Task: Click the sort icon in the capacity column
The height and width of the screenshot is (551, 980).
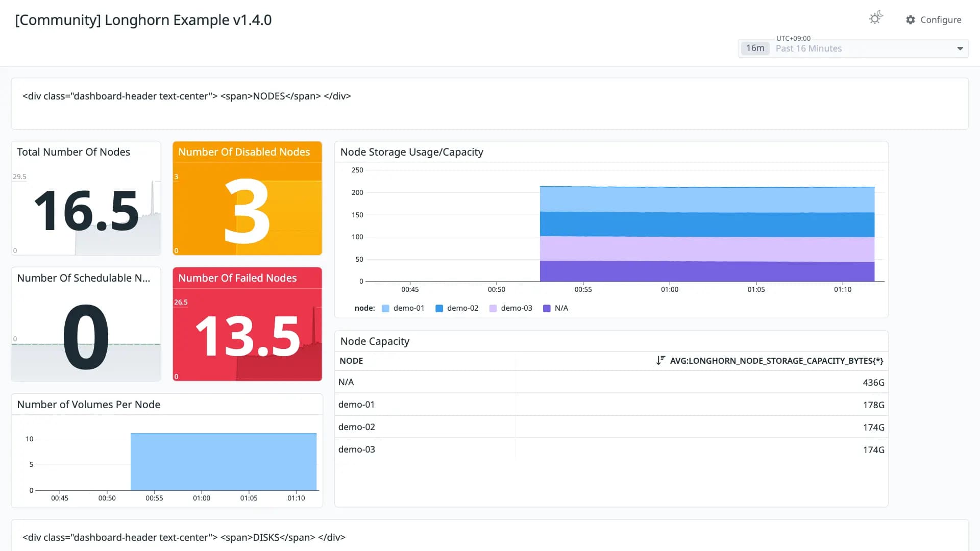Action: (660, 360)
